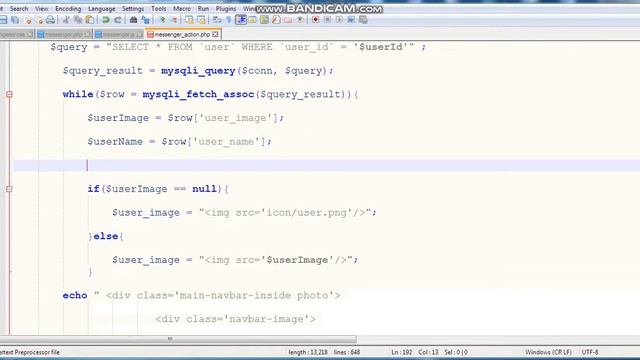
Task: Toggle synchronized vertical scrolling
Action: click(x=189, y=20)
